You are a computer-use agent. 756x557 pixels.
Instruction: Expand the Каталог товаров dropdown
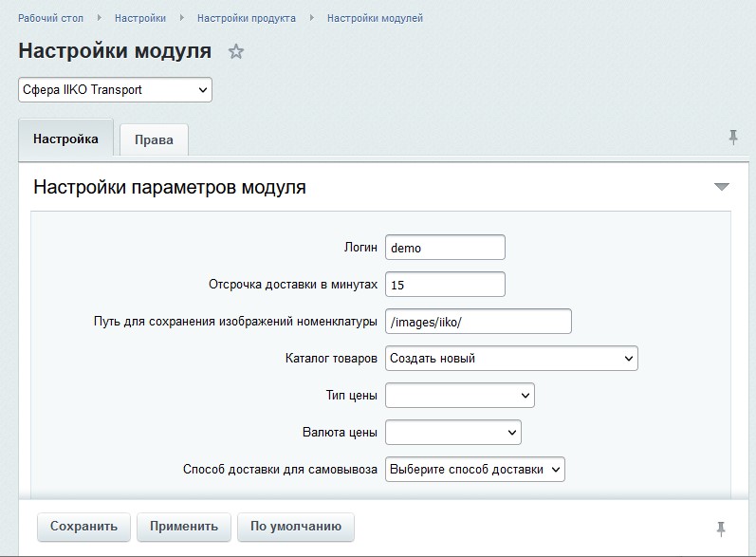click(511, 359)
